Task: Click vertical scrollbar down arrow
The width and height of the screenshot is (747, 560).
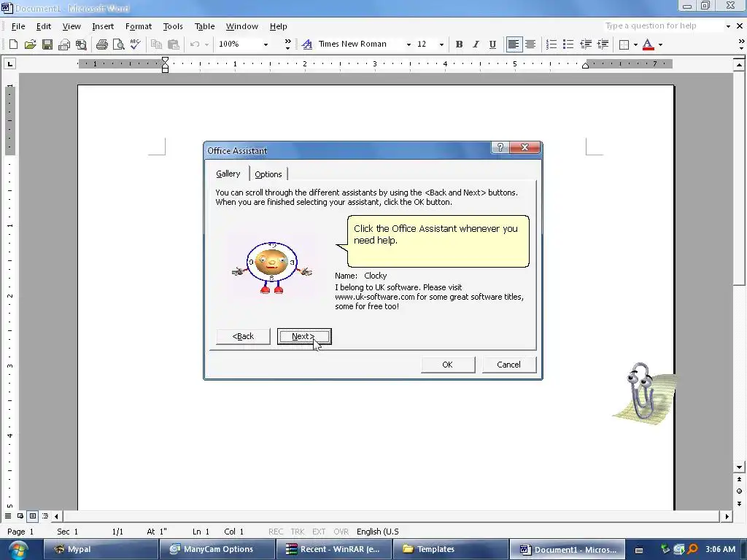Action: coord(740,467)
